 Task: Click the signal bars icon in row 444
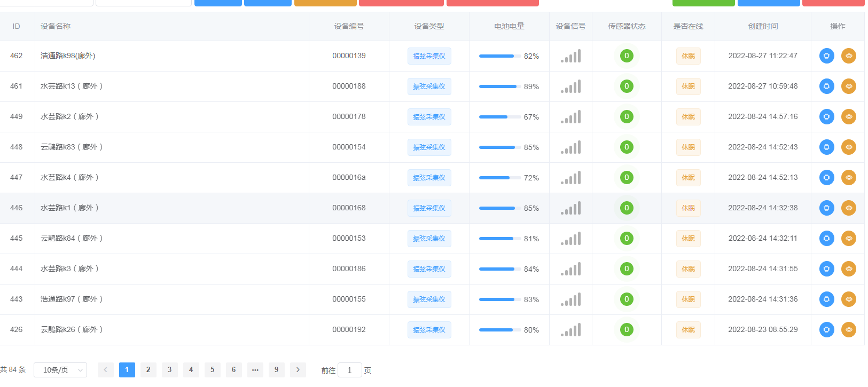pyautogui.click(x=570, y=269)
